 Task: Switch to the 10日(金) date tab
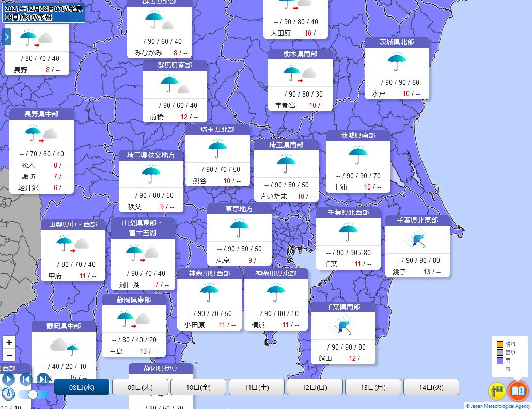tap(198, 387)
